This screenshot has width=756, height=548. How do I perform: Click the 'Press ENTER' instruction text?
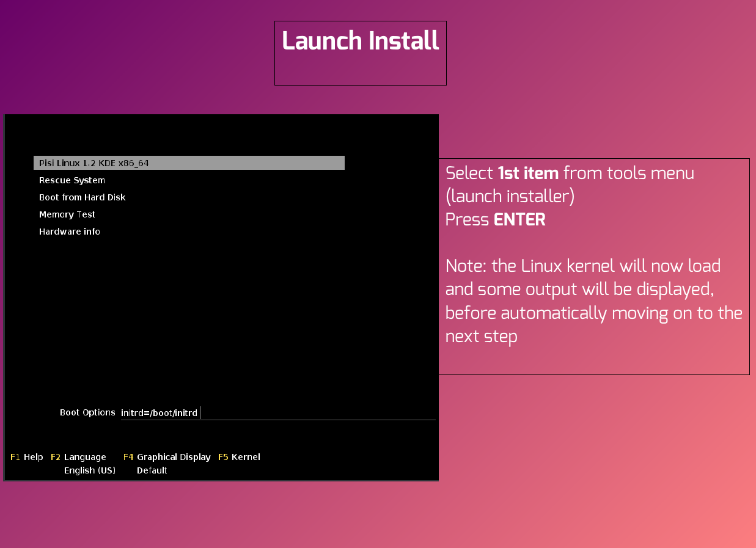496,220
